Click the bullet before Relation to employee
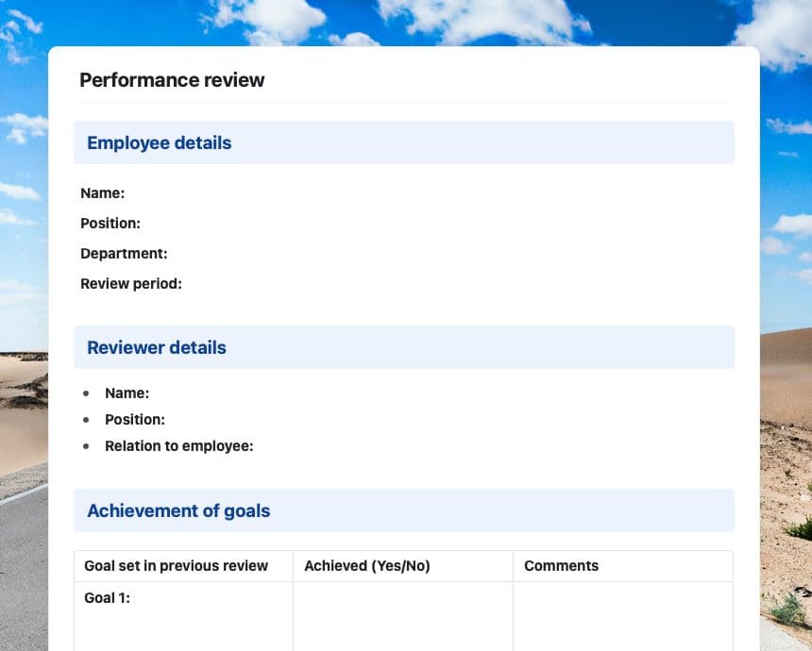Viewport: 812px width, 651px height. pos(87,446)
